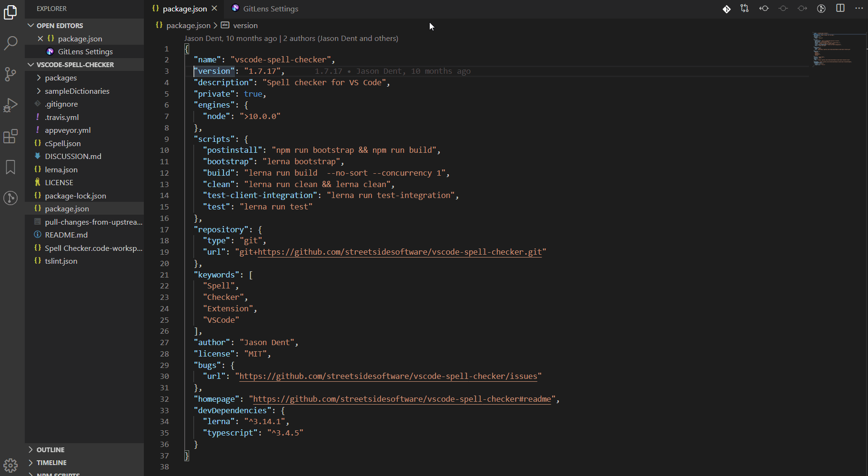
Task: Click the README.md info icon
Action: click(38, 235)
